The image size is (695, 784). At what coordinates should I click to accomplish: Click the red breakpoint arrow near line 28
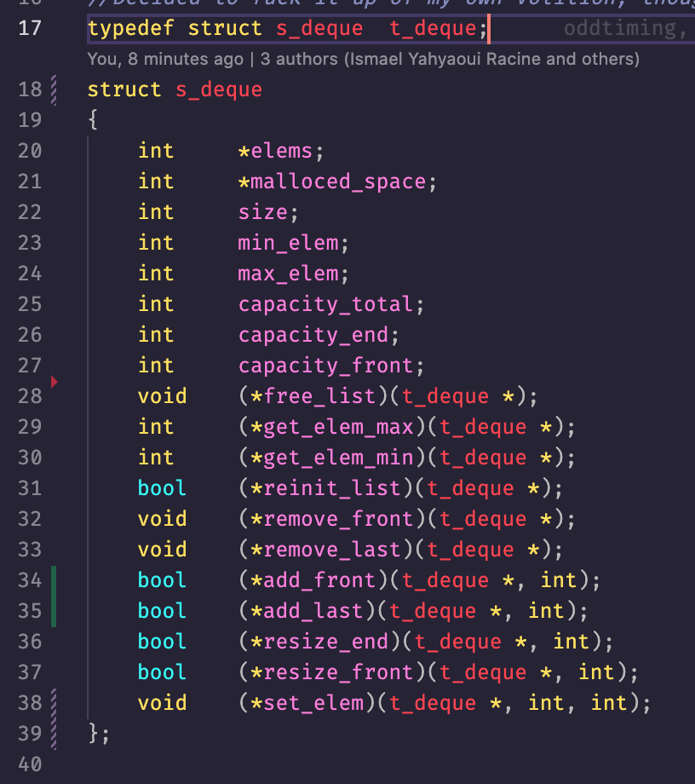[x=54, y=382]
